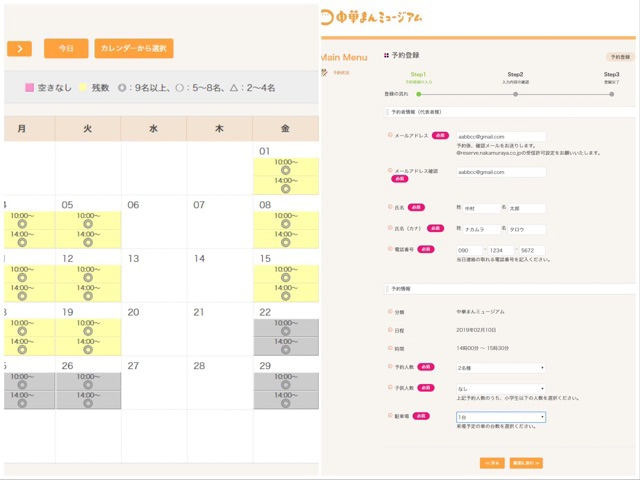
Task: Pick the 10:00 Monday slot left of 19
Action: tap(29, 327)
